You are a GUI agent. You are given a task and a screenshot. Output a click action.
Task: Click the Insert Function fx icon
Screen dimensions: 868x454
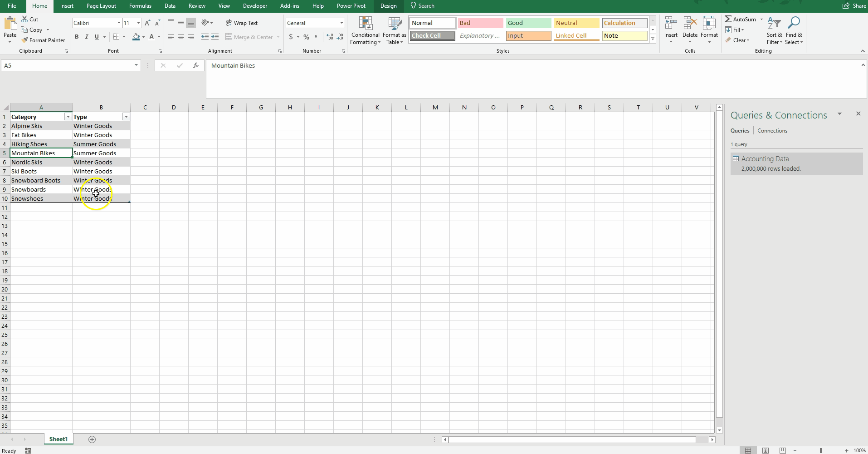pyautogui.click(x=196, y=66)
